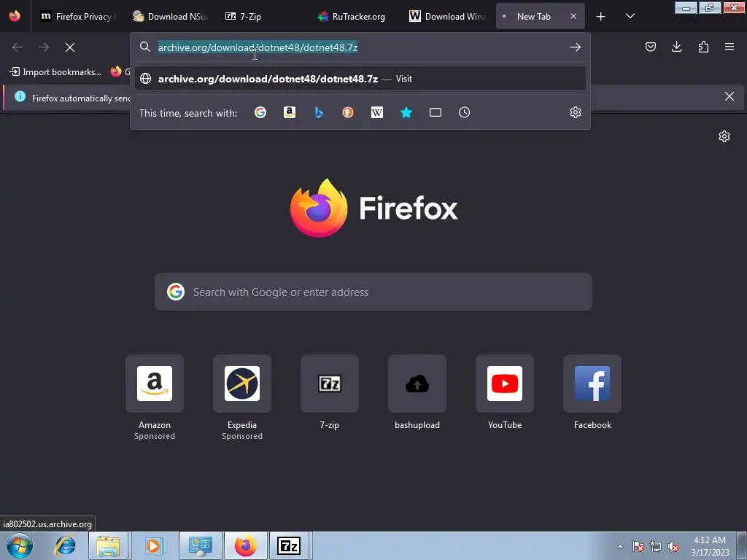The height and width of the screenshot is (560, 747).
Task: Select the archive.org Visit suggestion
Action: [360, 79]
